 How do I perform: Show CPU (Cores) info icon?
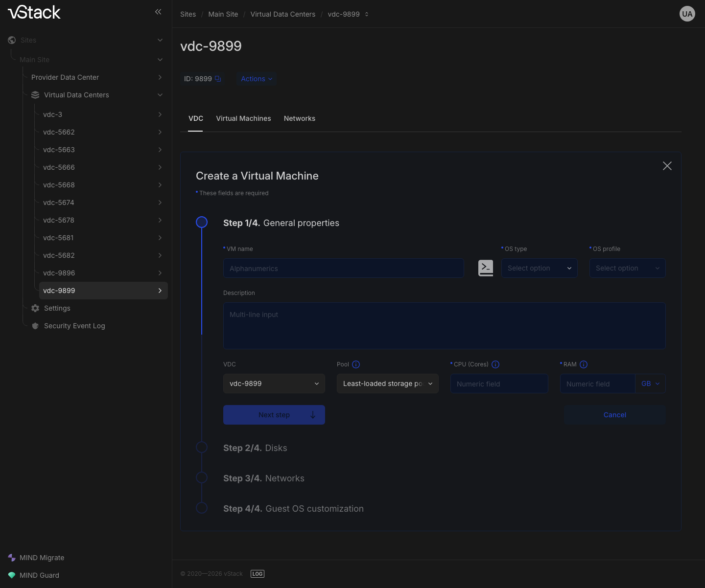click(495, 364)
